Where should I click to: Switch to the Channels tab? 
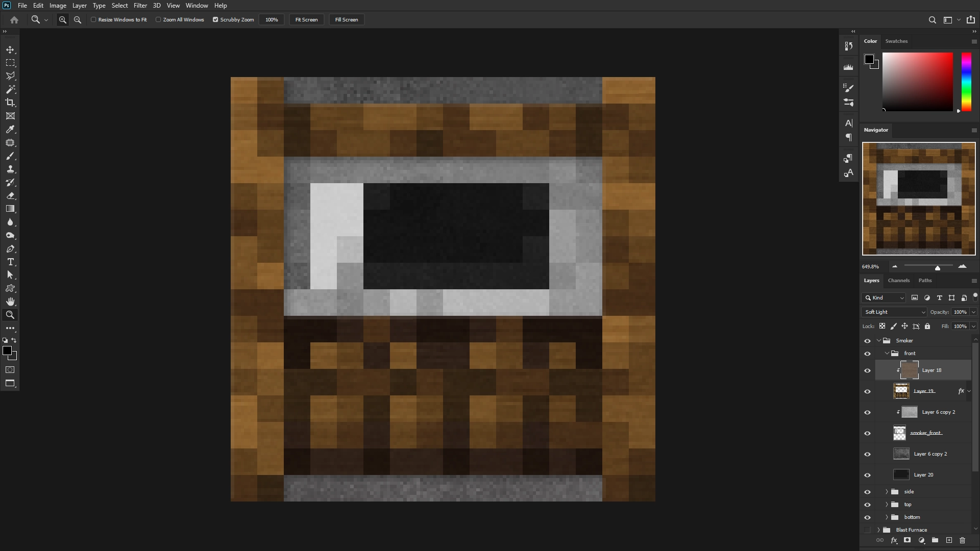tap(898, 280)
